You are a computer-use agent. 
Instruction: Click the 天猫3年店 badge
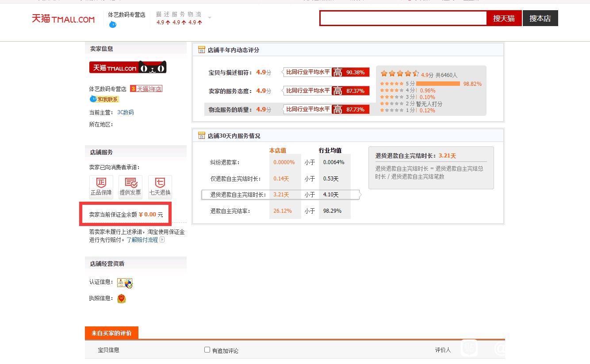[x=146, y=89]
